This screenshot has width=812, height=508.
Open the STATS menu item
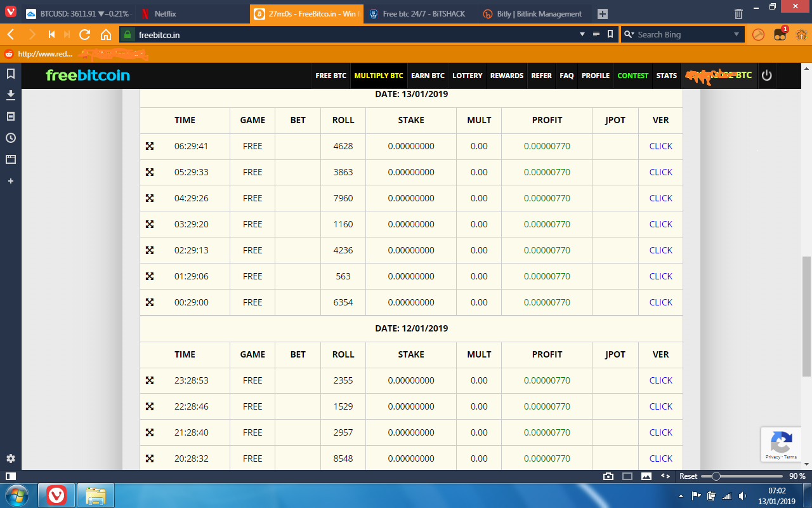pos(667,76)
